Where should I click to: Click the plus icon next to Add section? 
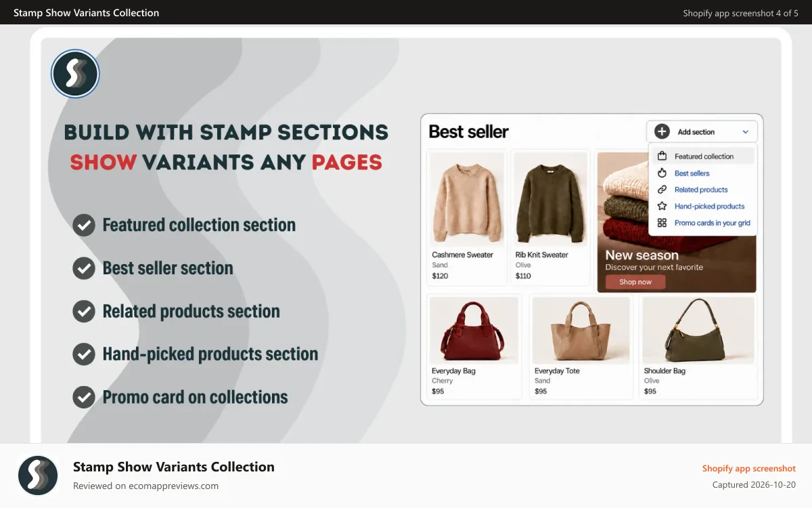[x=662, y=132]
